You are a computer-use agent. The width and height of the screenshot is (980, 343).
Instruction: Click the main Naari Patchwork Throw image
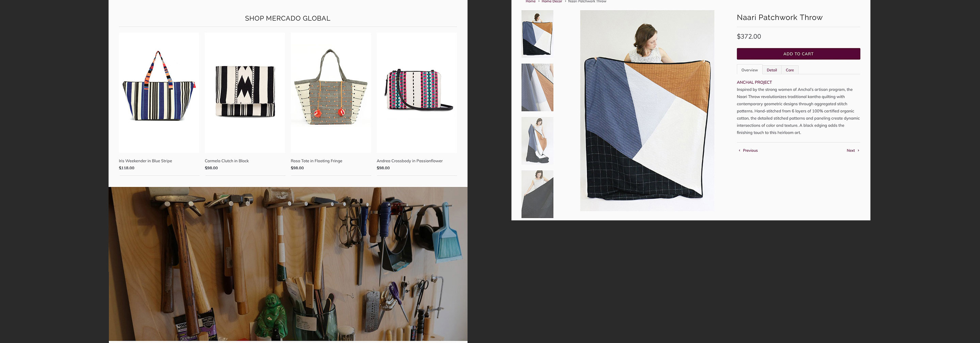pos(647,110)
